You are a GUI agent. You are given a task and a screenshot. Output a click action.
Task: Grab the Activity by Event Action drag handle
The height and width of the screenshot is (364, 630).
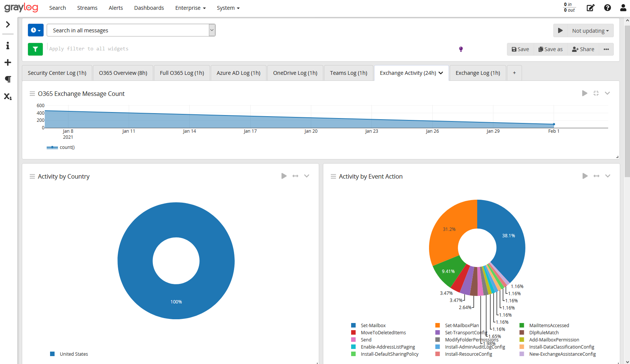[x=333, y=176]
